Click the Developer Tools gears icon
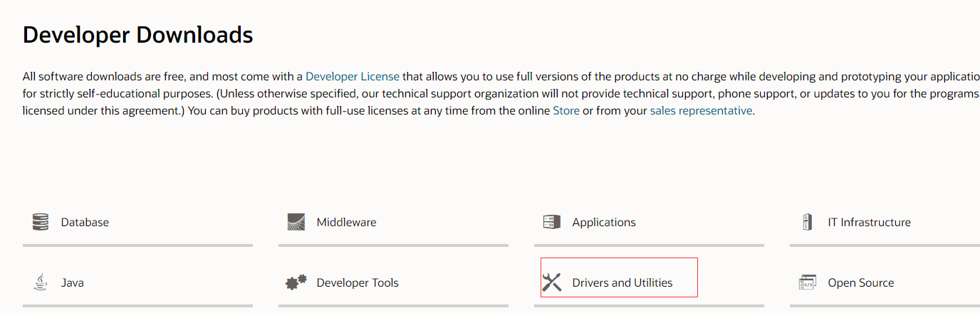Image resolution: width=980 pixels, height=313 pixels. [x=296, y=282]
